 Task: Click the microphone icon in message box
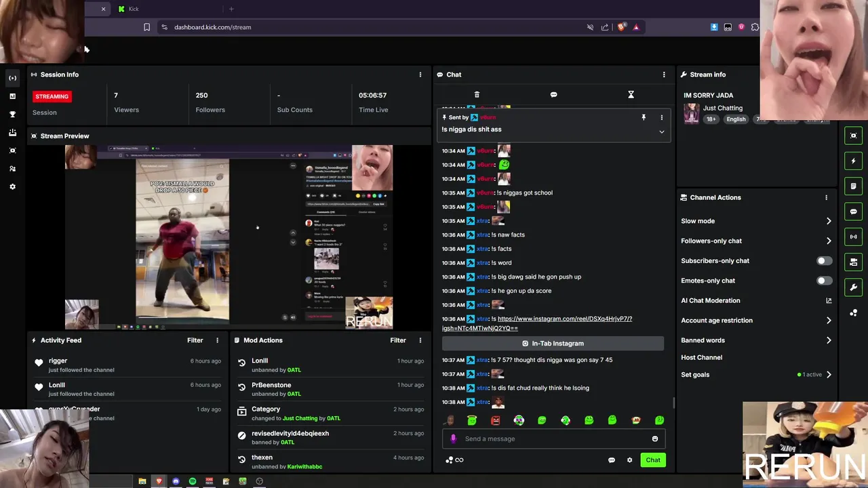[454, 439]
